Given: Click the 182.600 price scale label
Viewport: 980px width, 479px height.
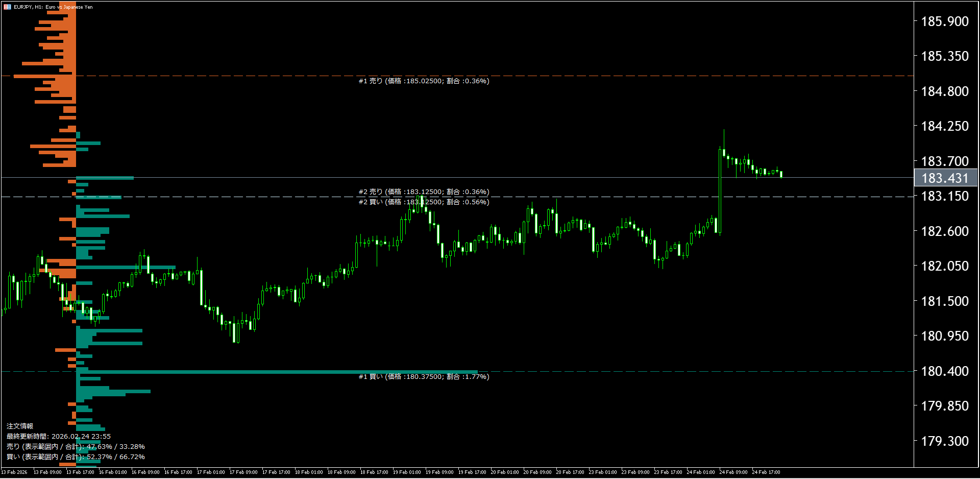Looking at the screenshot, I should [945, 231].
